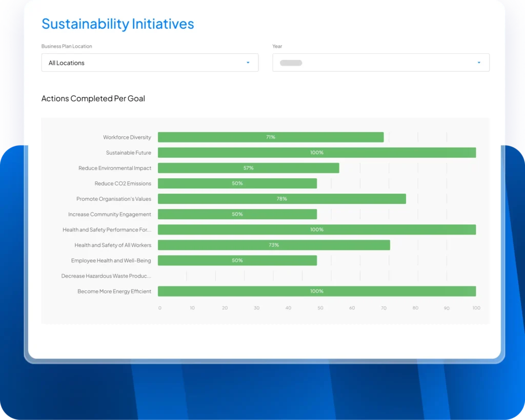
Task: Click the All Locations dropdown arrow
Action: tap(248, 62)
